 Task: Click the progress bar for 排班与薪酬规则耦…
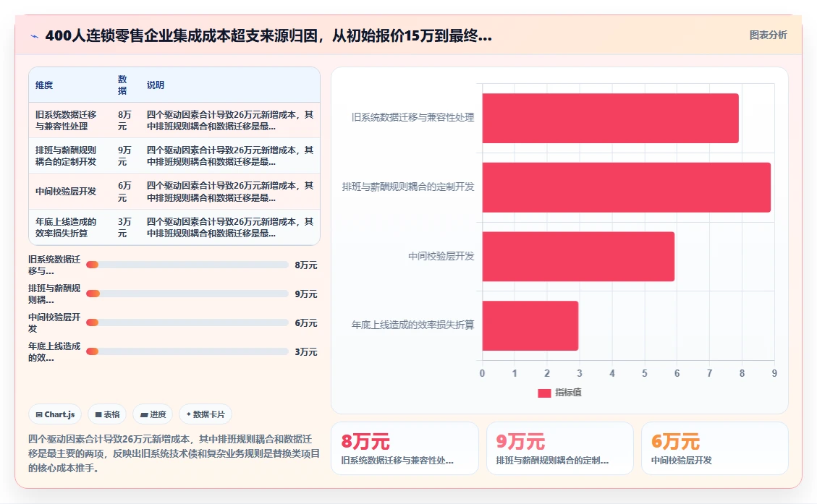(187, 294)
